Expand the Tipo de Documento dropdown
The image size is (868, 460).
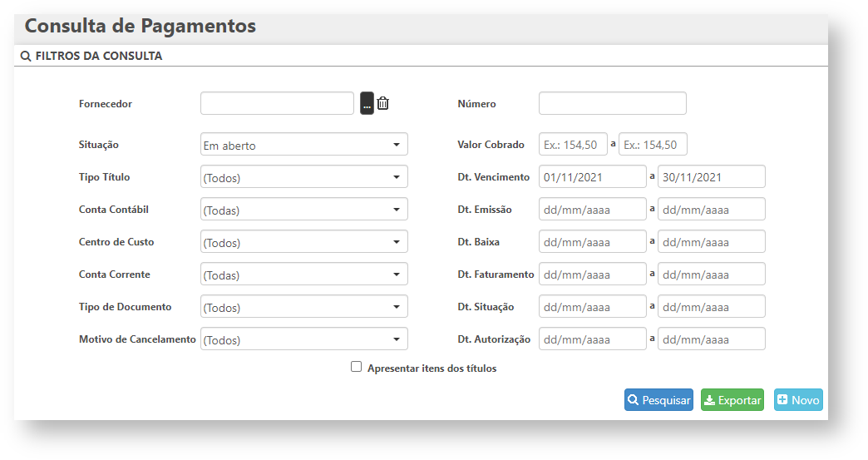coord(304,307)
